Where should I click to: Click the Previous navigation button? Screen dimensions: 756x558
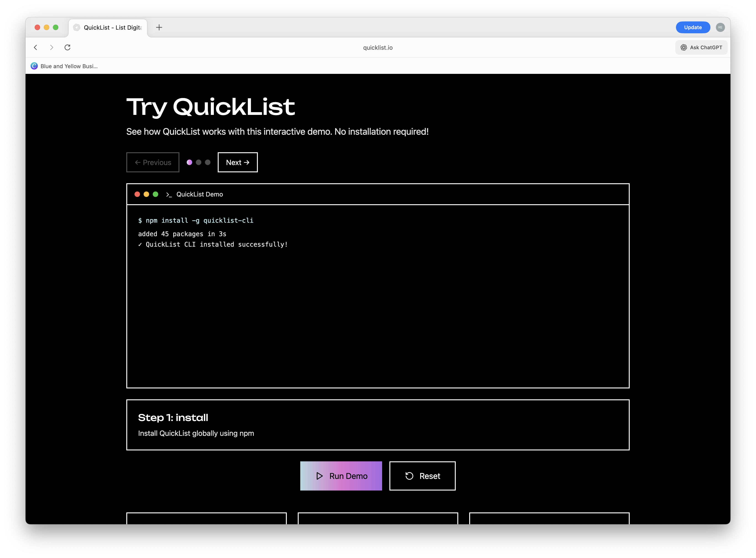[153, 162]
